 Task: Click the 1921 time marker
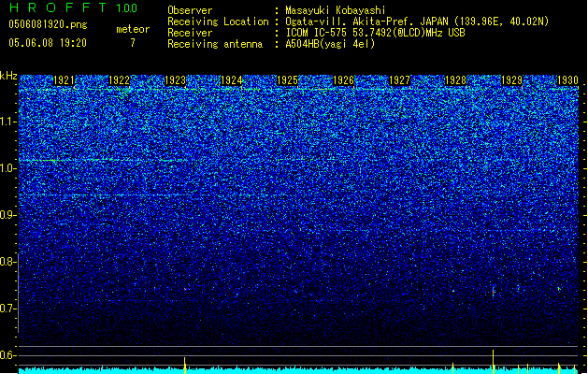pyautogui.click(x=64, y=80)
